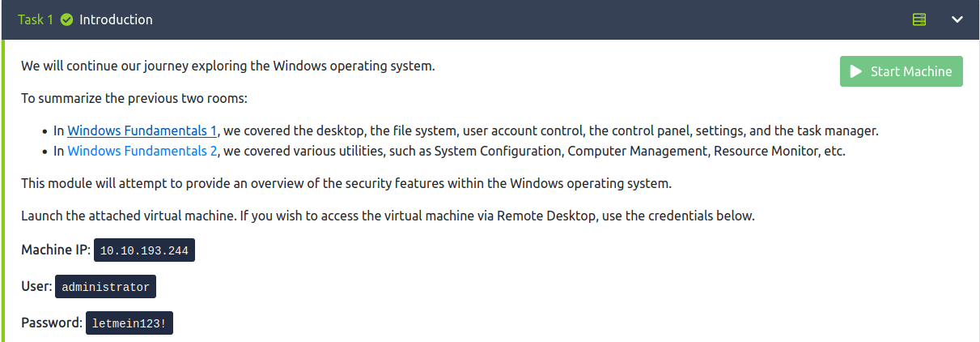Click the letmein123! password code box
The width and height of the screenshot is (980, 342).
click(129, 323)
